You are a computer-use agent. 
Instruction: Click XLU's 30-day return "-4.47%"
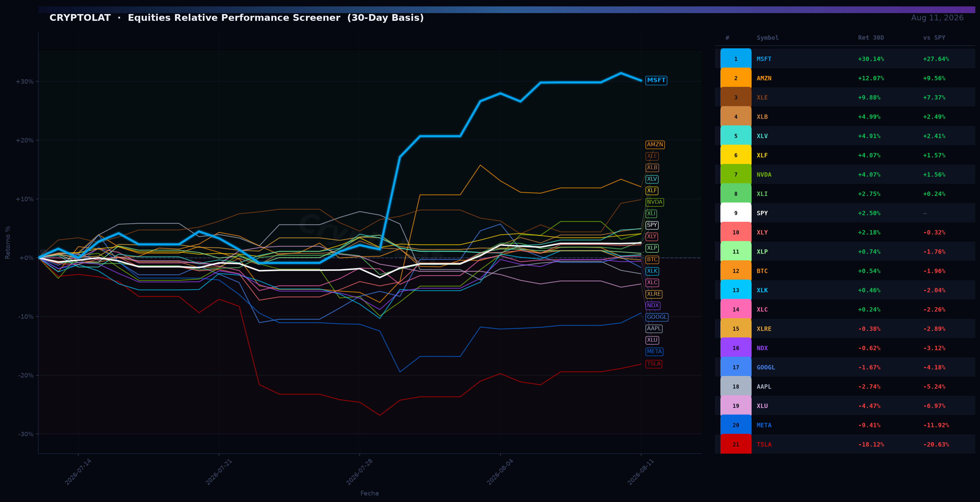click(x=869, y=406)
